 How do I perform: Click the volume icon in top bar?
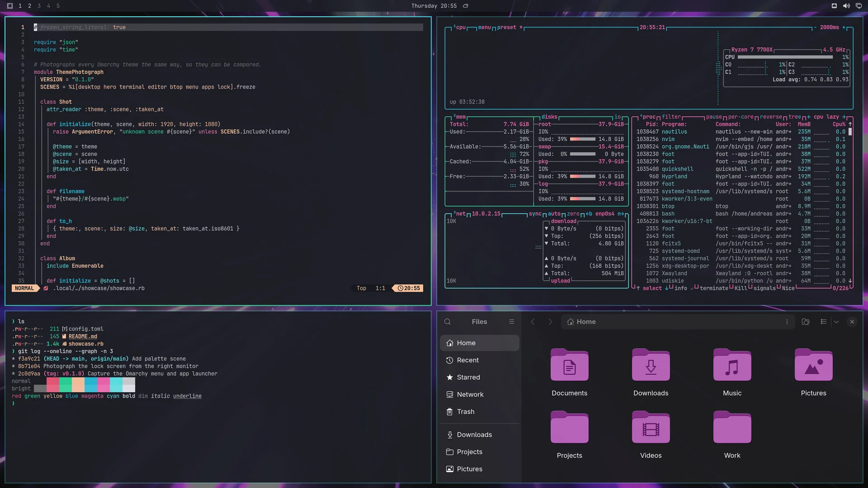846,6
